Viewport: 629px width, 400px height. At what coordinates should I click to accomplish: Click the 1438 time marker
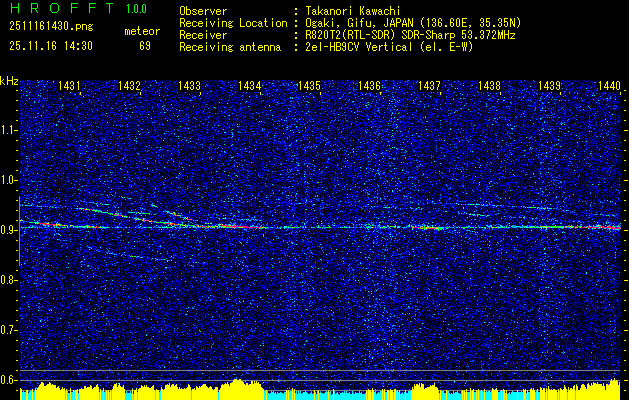(x=489, y=85)
